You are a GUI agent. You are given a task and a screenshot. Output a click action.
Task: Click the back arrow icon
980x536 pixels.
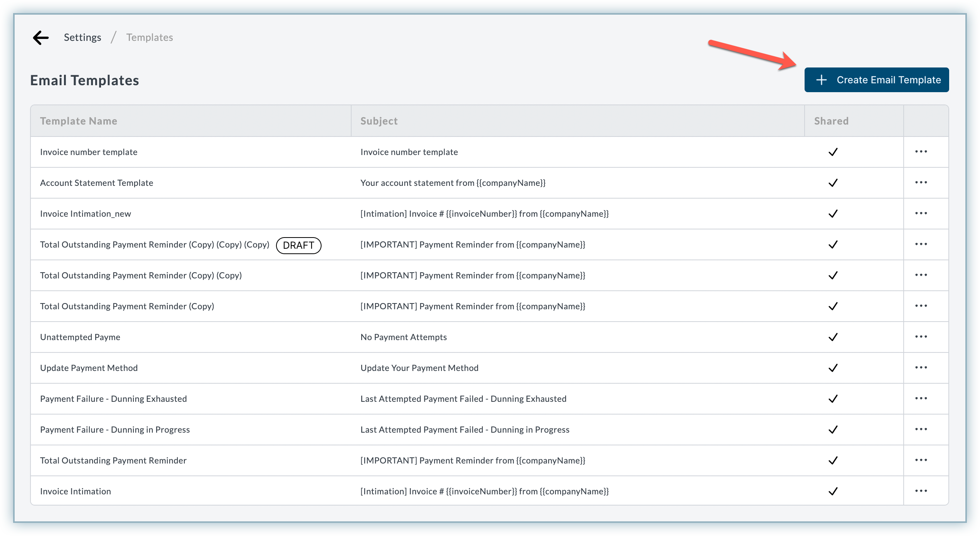(41, 37)
